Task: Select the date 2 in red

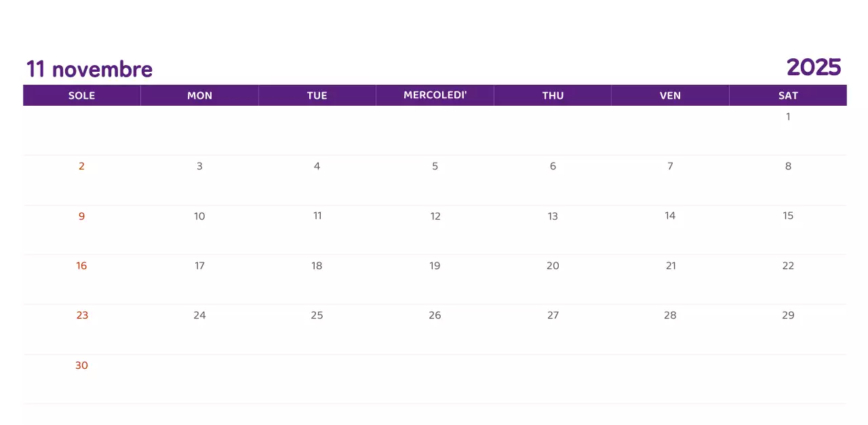Action: point(81,166)
